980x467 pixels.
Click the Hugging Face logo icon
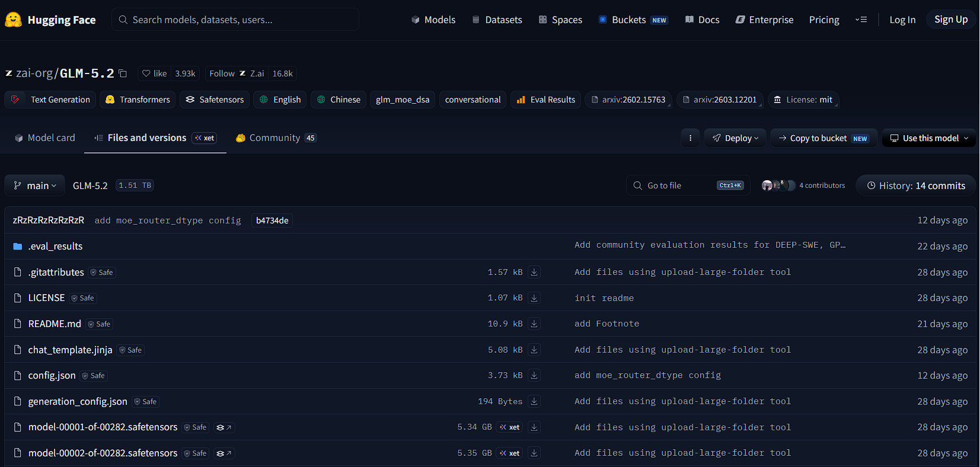[x=13, y=20]
